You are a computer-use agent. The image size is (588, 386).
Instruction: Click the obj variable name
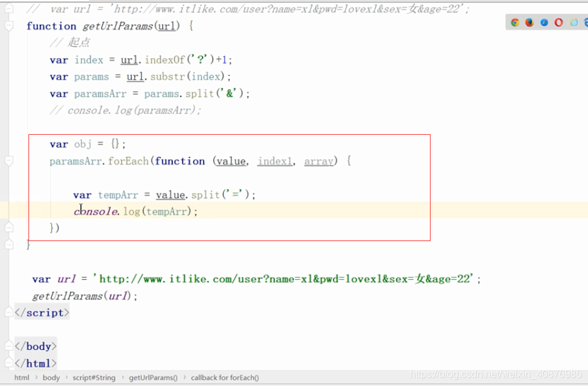click(x=83, y=144)
